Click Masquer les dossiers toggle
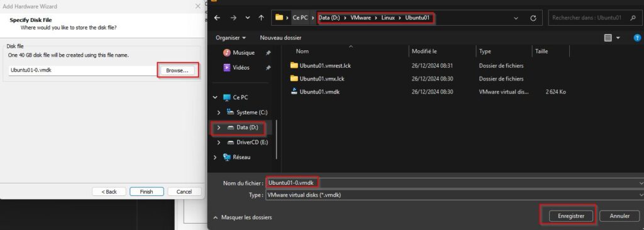This screenshot has height=230, width=644. click(x=242, y=217)
